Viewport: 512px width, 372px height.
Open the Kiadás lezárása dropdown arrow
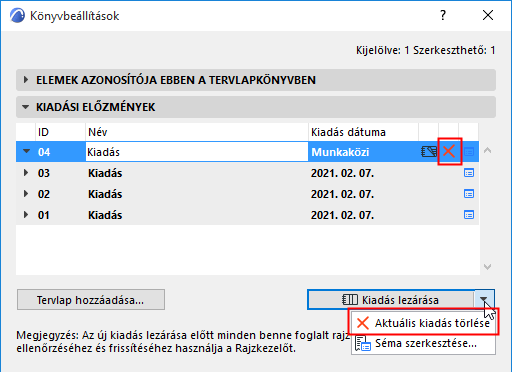[484, 299]
